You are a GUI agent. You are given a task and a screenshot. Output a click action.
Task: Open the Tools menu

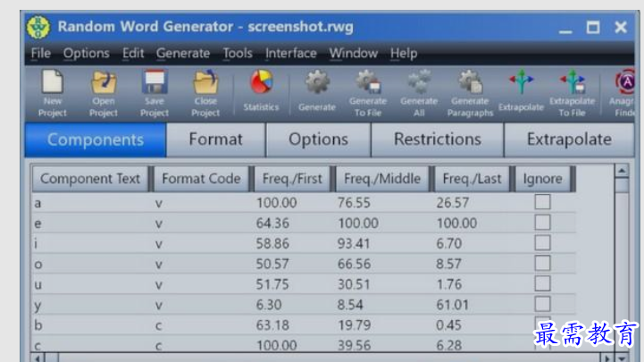click(x=238, y=54)
